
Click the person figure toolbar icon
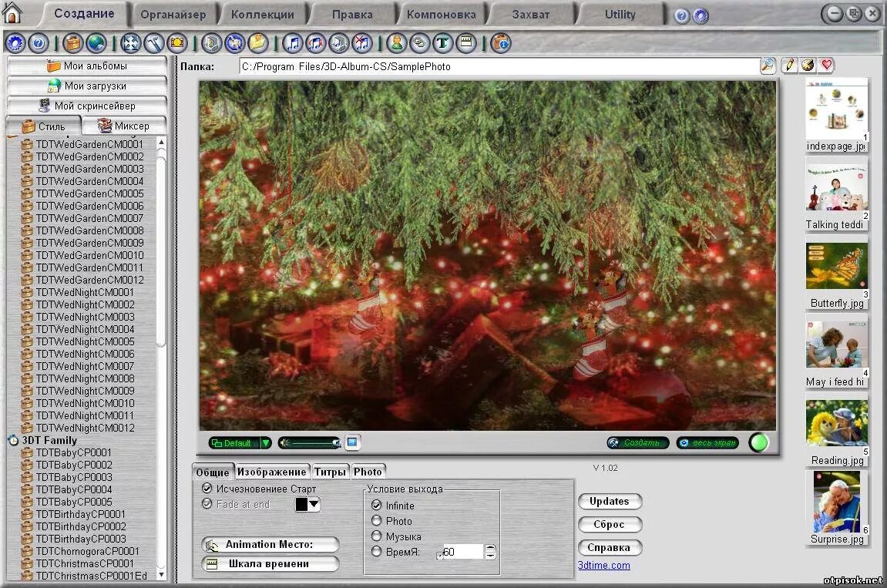click(397, 43)
